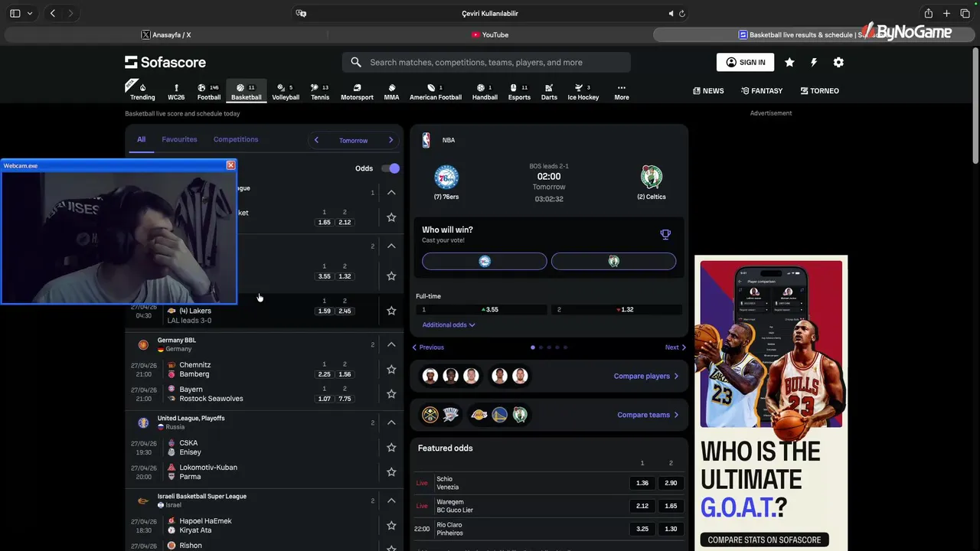Click Next in the featured carousel
Screen dimensions: 980x551
[x=675, y=347]
